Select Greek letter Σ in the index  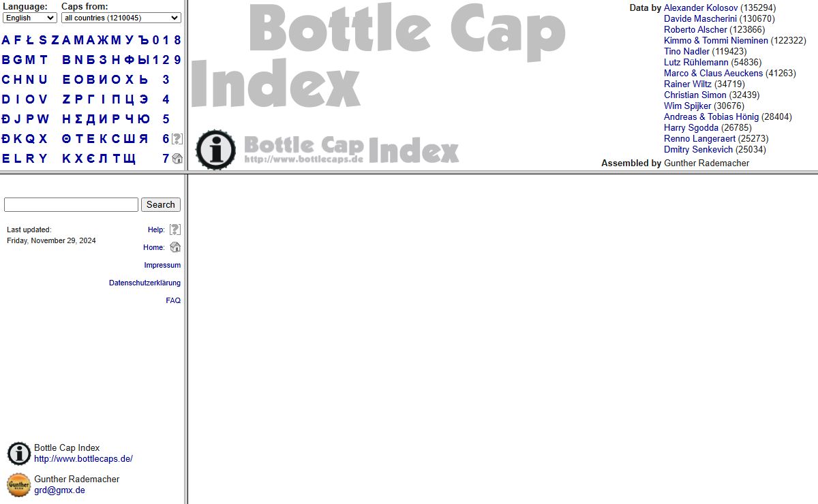(x=78, y=119)
